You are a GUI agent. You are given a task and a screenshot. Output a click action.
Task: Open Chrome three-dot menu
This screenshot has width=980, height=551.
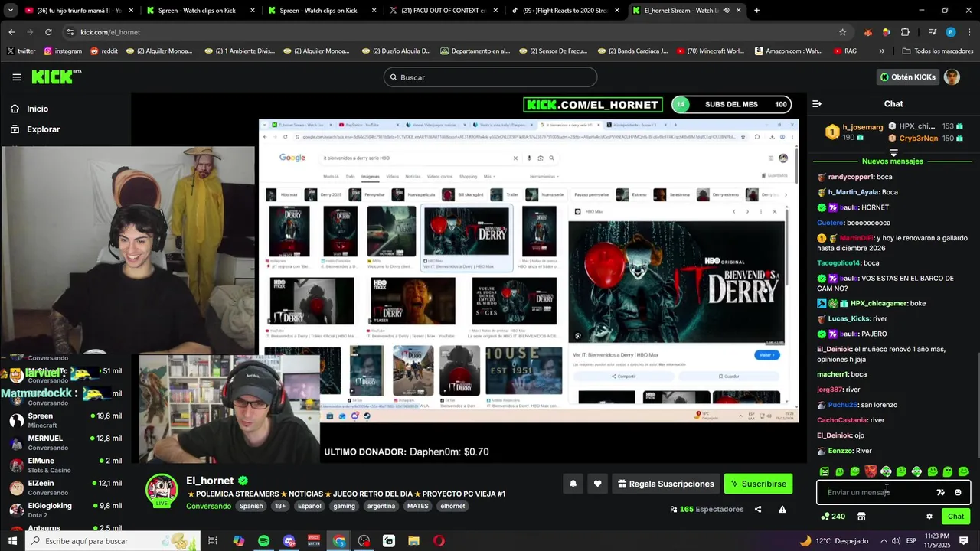click(x=969, y=32)
